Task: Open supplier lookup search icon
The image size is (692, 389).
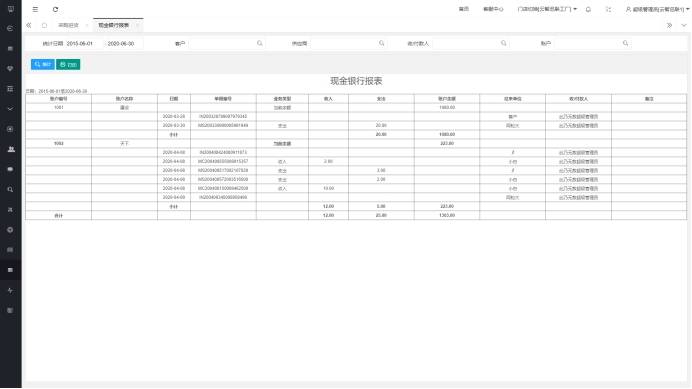Action: coord(382,43)
